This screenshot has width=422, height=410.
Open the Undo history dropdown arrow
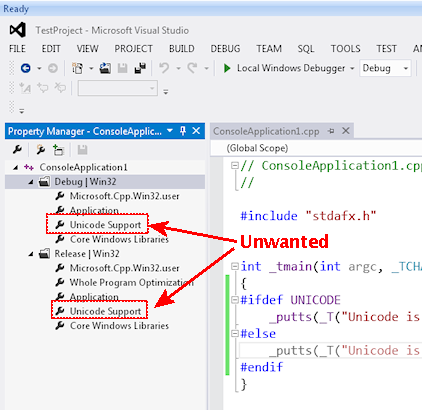(x=178, y=69)
